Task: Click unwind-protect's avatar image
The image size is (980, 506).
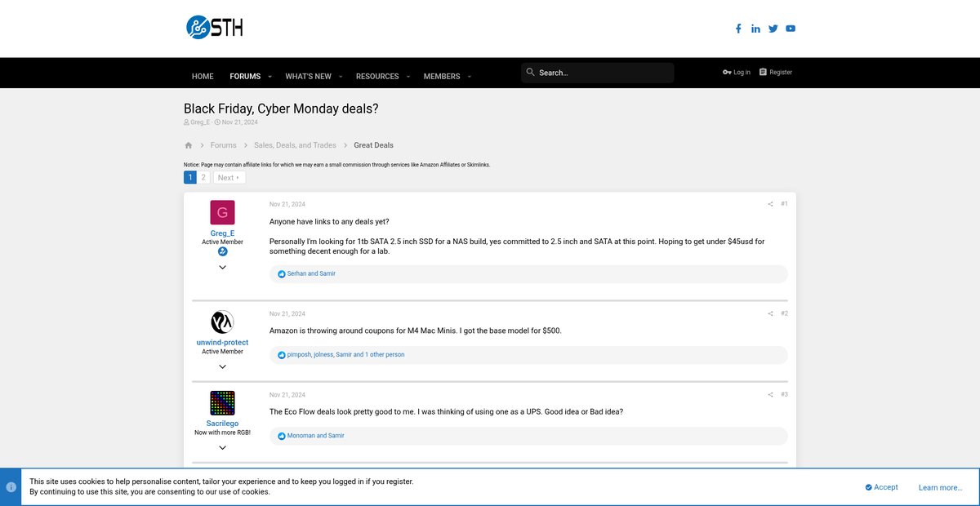Action: [222, 322]
